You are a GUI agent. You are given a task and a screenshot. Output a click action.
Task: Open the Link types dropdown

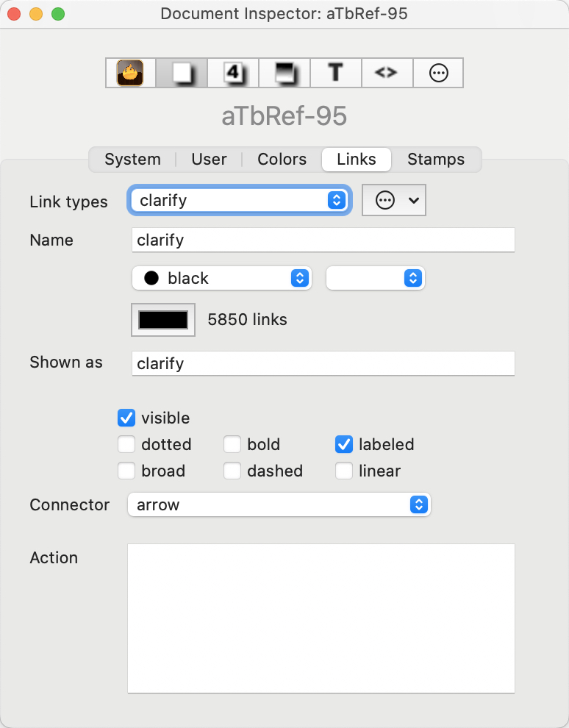point(239,200)
